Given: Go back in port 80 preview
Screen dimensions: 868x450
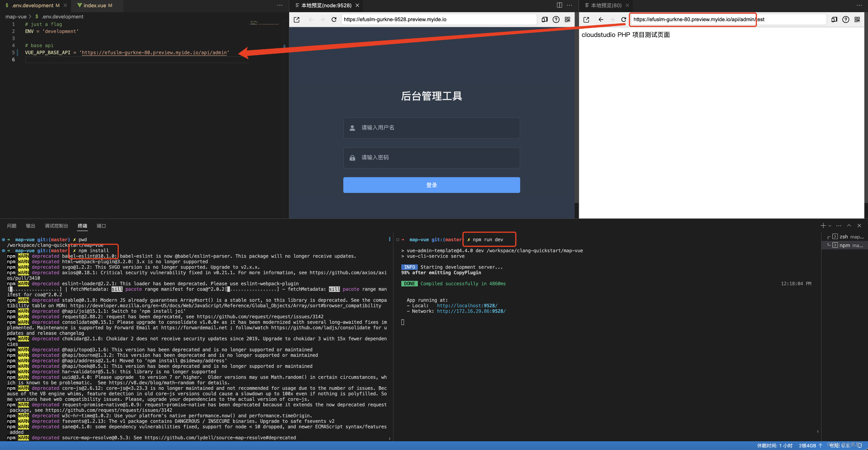Looking at the screenshot, I should point(601,20).
